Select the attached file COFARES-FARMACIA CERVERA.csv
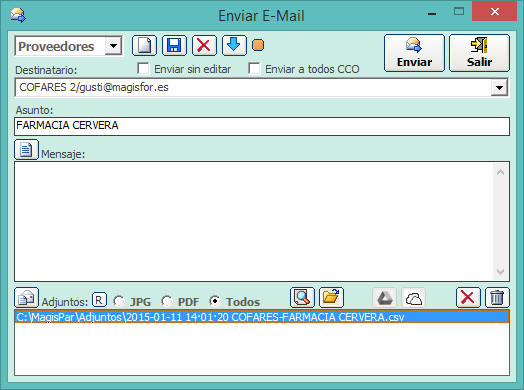The width and height of the screenshot is (524, 390). [x=262, y=317]
